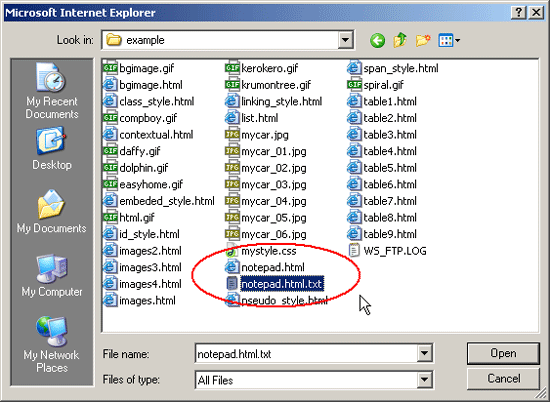Select dolphin.gif file
This screenshot has height=402, width=550.
point(136,168)
